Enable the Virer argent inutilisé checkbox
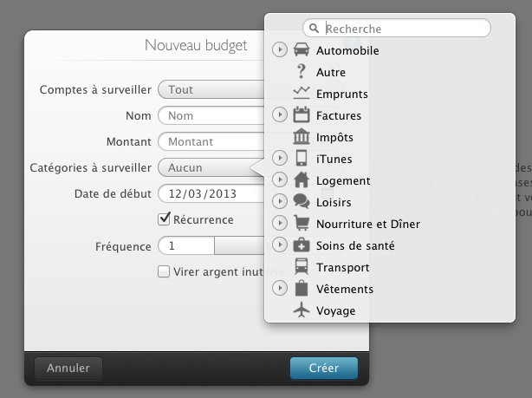532x398 pixels. (164, 271)
